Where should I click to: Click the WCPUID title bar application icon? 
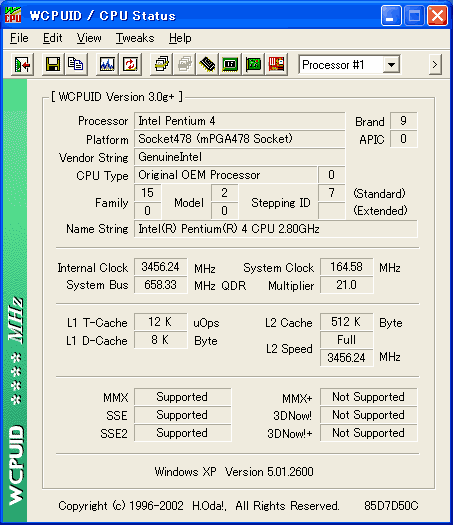[x=13, y=15]
